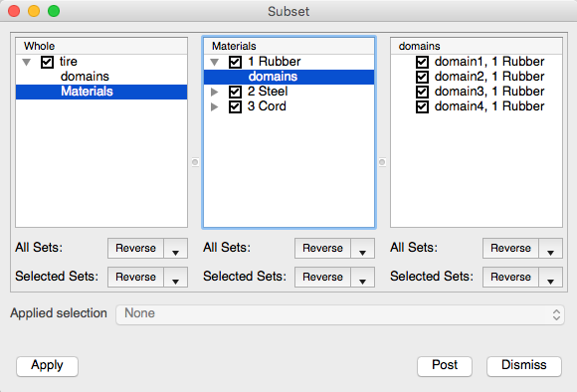This screenshot has width=577, height=392.
Task: Click the domains column header
Action: tap(477, 46)
